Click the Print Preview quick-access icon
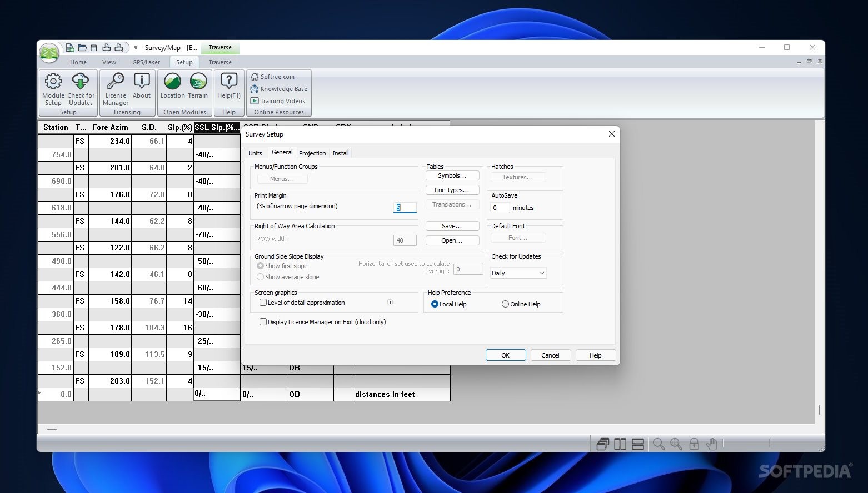 [119, 48]
